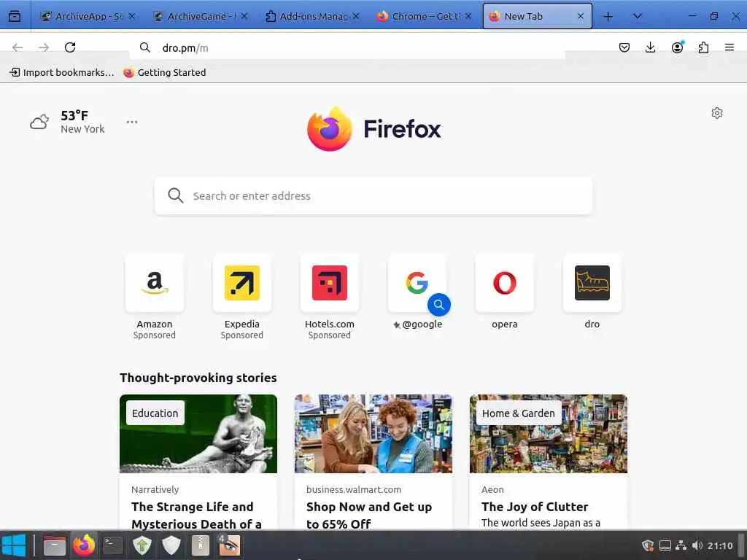Click the 21:10 taskbar clock
747x560 pixels.
tap(720, 545)
